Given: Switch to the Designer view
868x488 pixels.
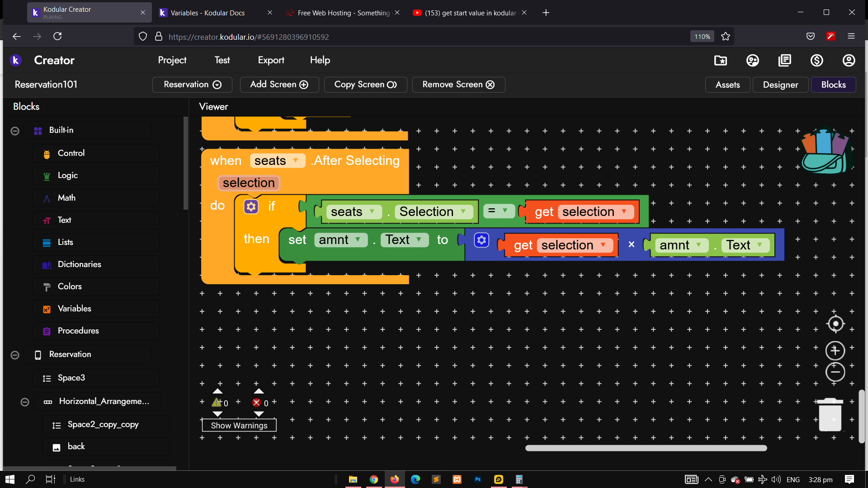Looking at the screenshot, I should [x=780, y=84].
